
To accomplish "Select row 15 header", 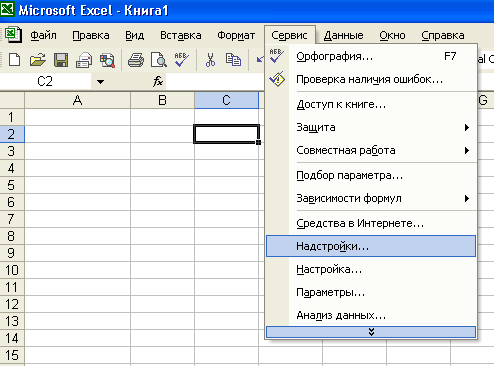I will pyautogui.click(x=12, y=355).
